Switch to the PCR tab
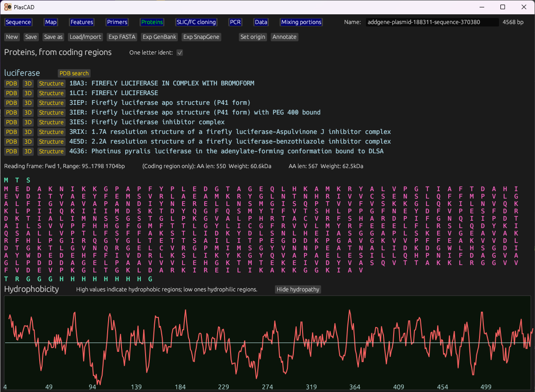This screenshot has width=535, height=392. pos(235,22)
